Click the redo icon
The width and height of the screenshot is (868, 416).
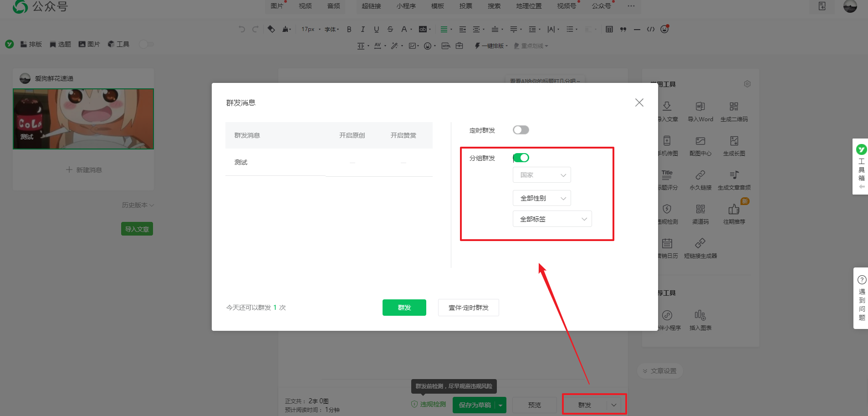(x=255, y=29)
